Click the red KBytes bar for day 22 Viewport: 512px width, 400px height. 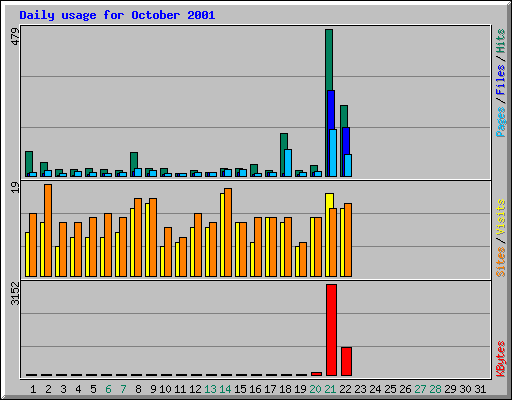(346, 361)
